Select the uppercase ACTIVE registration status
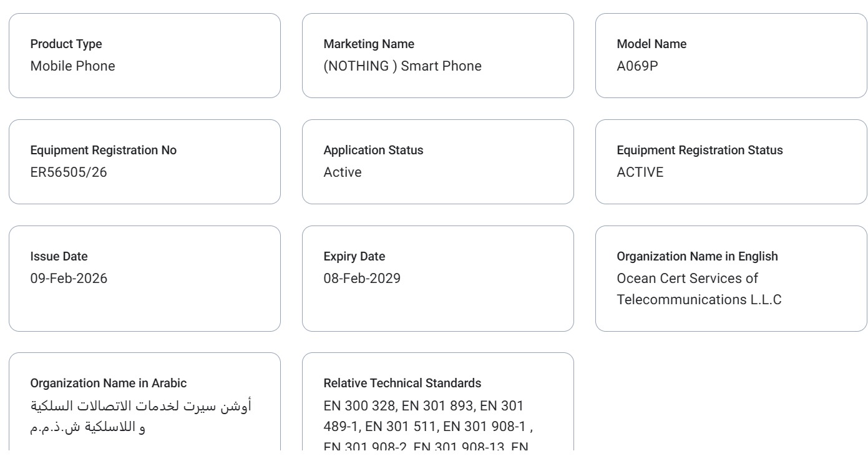Image resolution: width=868 pixels, height=461 pixels. tap(640, 172)
